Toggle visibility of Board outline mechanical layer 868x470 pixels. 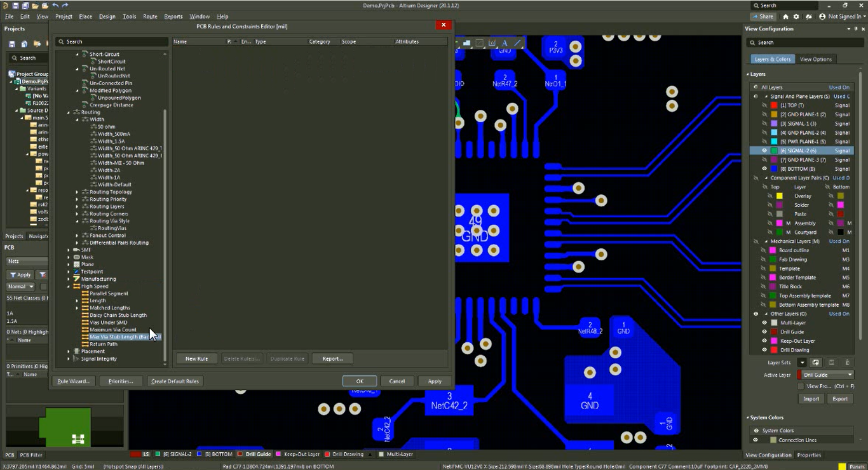click(x=764, y=250)
